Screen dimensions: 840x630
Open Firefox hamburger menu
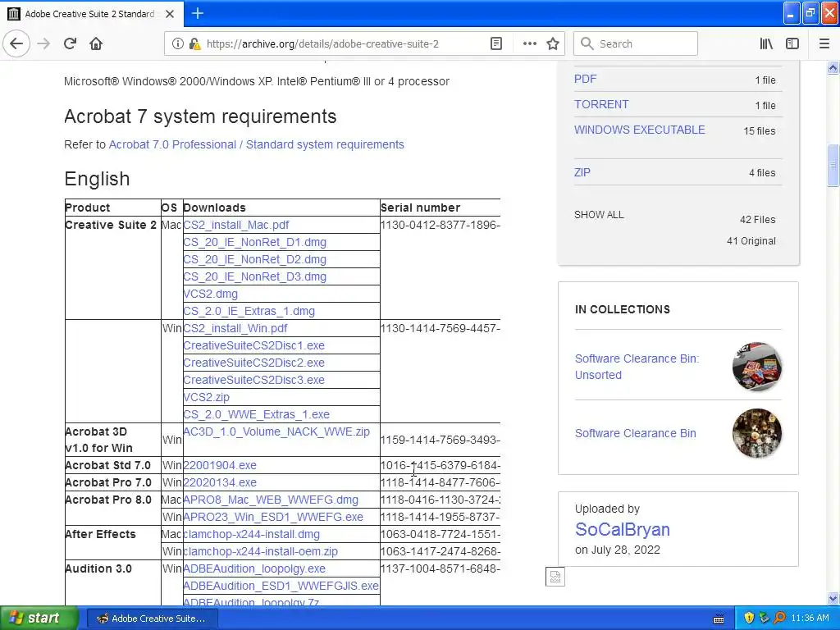(x=824, y=43)
